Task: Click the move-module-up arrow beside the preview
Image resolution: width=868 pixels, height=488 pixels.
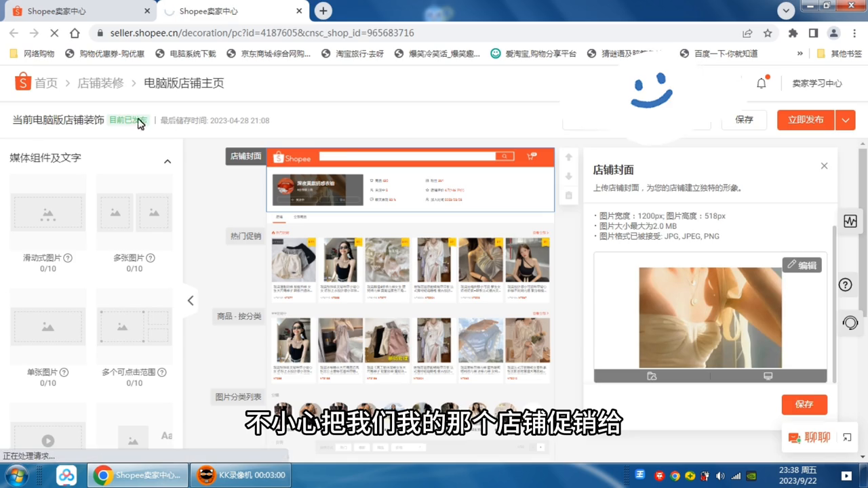Action: pyautogui.click(x=568, y=157)
